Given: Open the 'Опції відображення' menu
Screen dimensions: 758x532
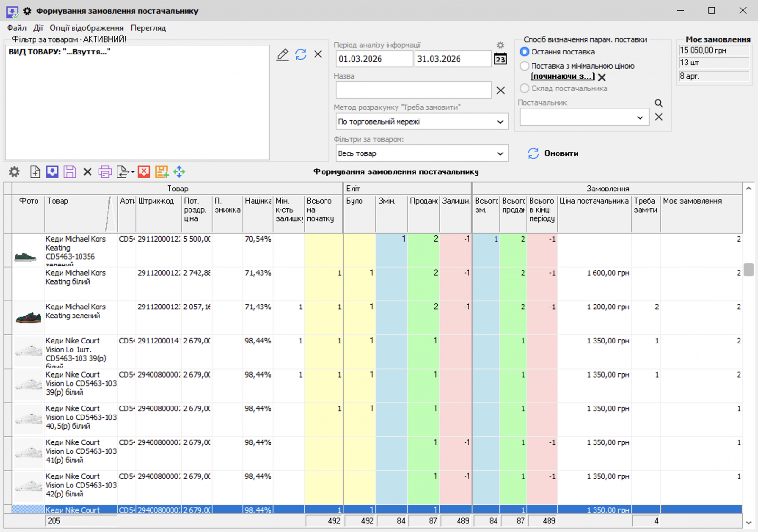Looking at the screenshot, I should (x=86, y=28).
